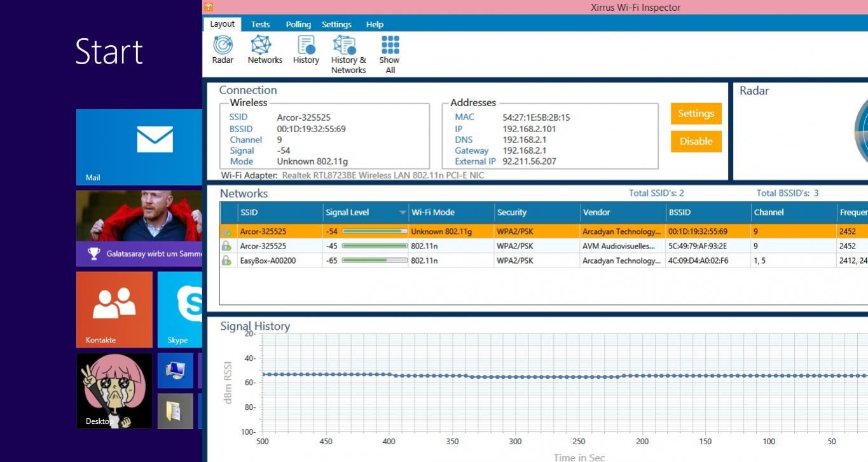Click the orange Settings button
868x462 pixels.
click(696, 114)
